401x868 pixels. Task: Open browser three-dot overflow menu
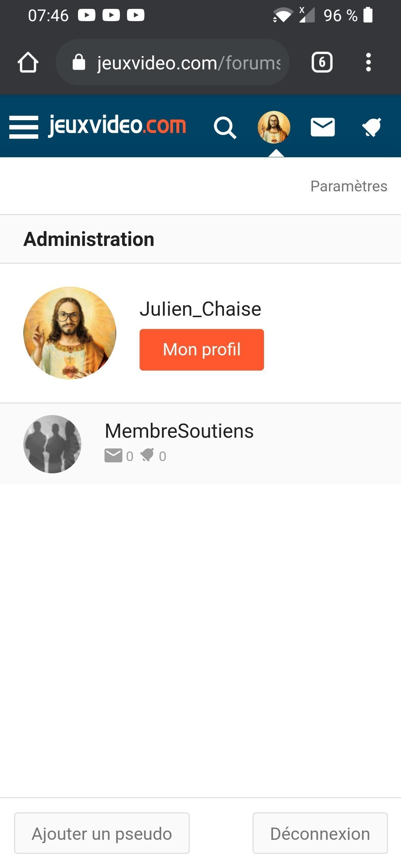pos(368,62)
